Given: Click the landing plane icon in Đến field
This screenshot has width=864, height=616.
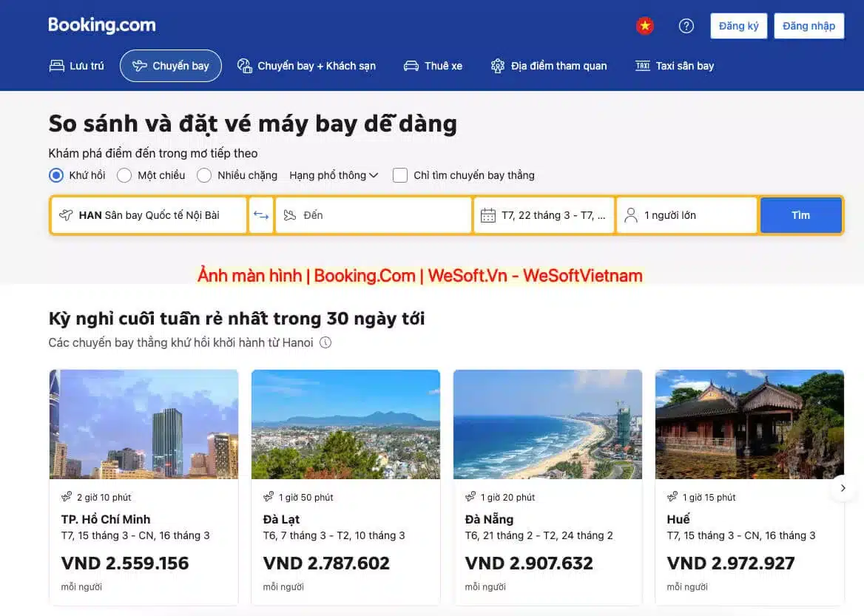Looking at the screenshot, I should 290,215.
